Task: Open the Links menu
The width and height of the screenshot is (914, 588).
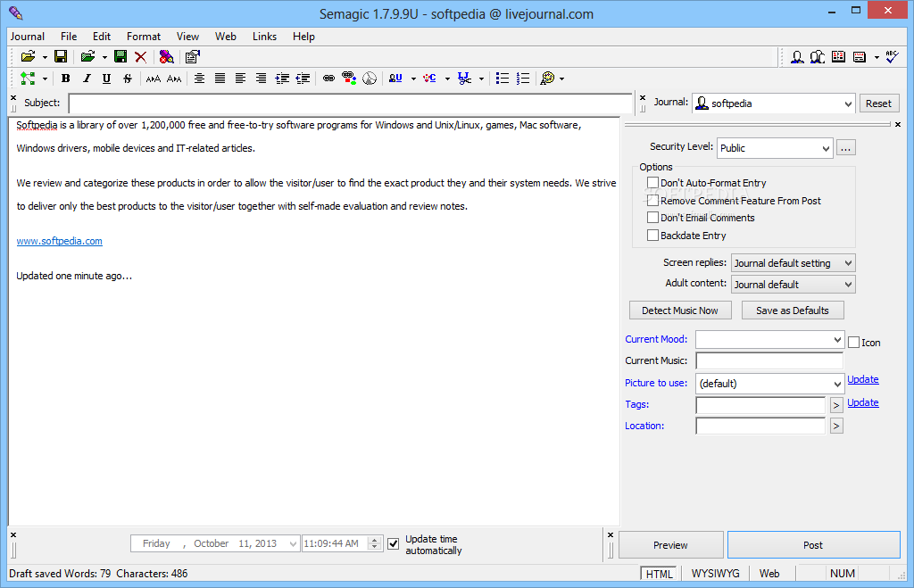Action: [x=264, y=36]
